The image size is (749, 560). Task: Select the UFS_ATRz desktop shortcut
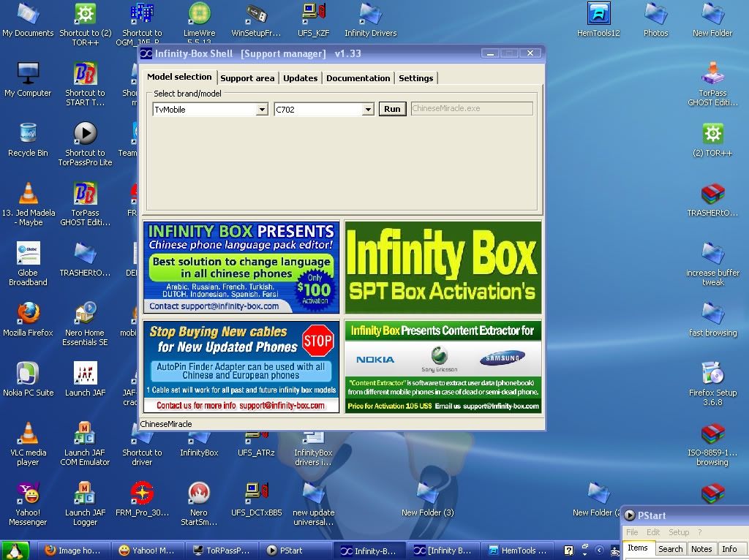pos(257,444)
